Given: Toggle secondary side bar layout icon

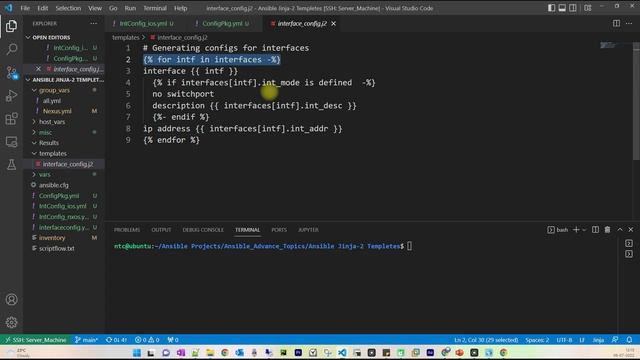Looking at the screenshot, I should click(x=573, y=8).
